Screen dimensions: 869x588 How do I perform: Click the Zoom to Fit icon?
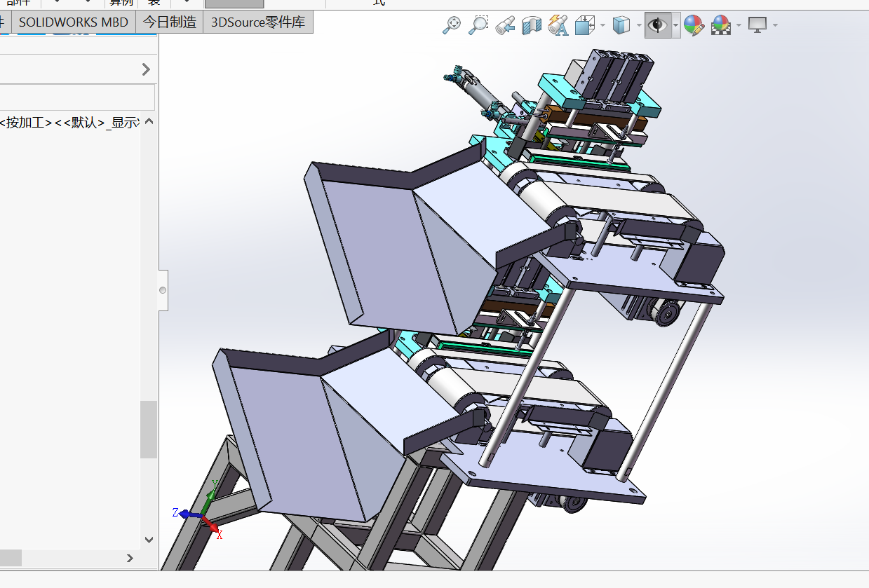pyautogui.click(x=453, y=25)
